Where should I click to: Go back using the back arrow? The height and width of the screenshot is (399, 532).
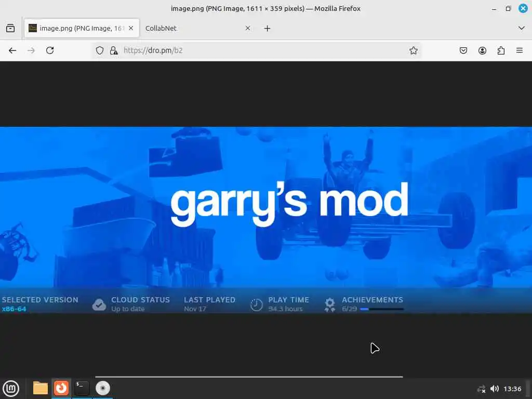click(12, 50)
